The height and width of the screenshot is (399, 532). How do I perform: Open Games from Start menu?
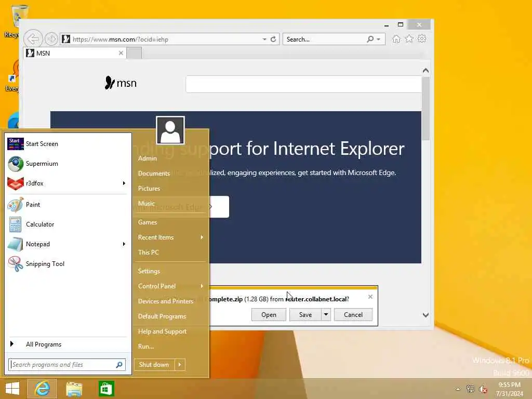[147, 222]
